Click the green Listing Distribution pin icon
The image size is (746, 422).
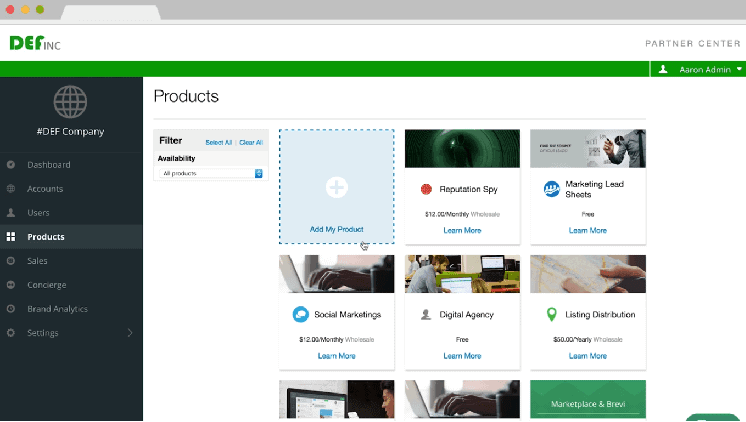click(552, 314)
